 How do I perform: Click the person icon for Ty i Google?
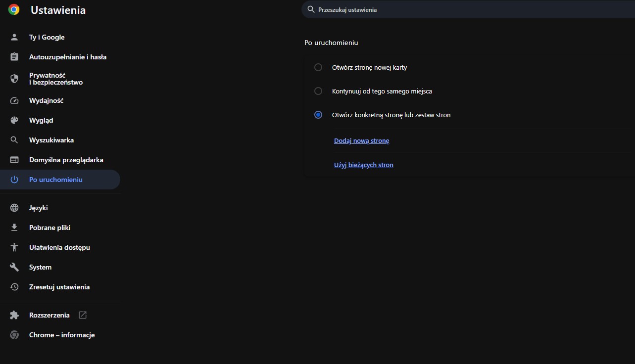pos(14,37)
